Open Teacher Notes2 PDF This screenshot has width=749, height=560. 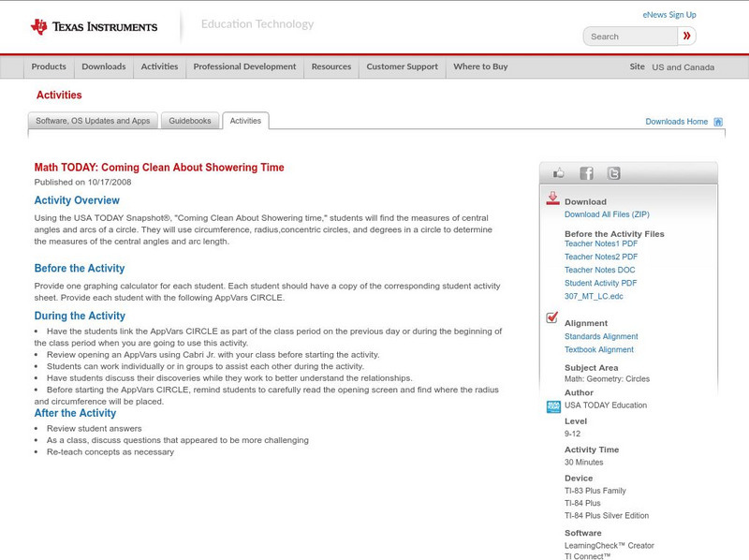click(601, 257)
